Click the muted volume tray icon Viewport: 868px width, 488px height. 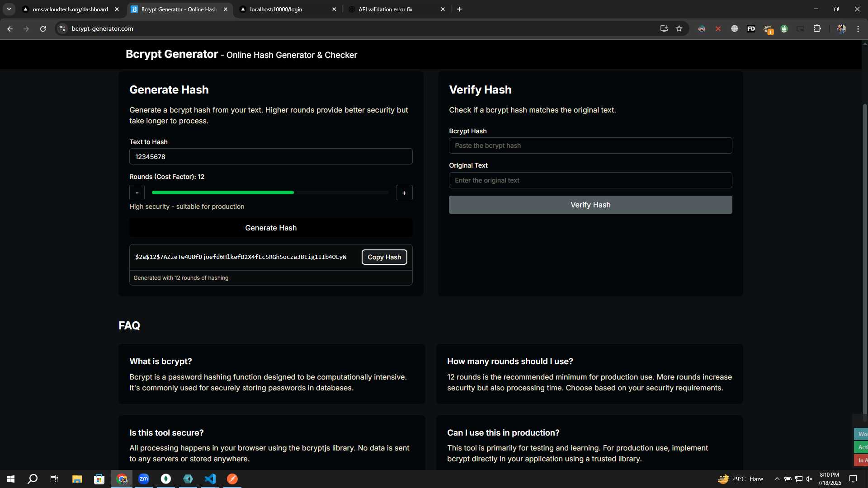809,479
